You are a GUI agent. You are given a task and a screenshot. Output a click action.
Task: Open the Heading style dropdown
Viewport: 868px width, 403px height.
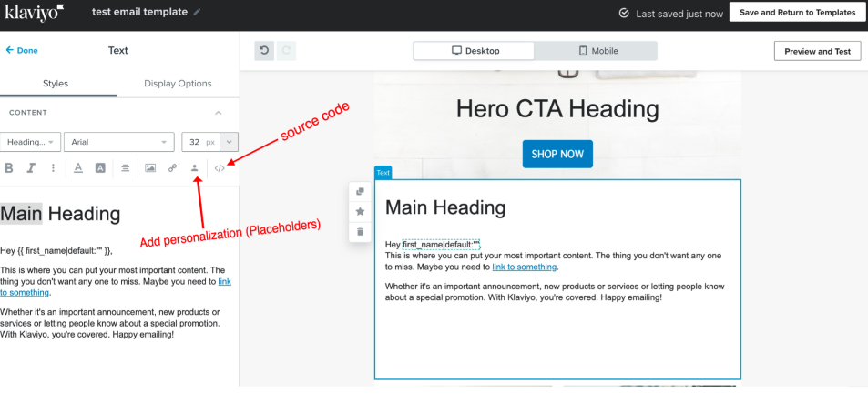coord(31,142)
